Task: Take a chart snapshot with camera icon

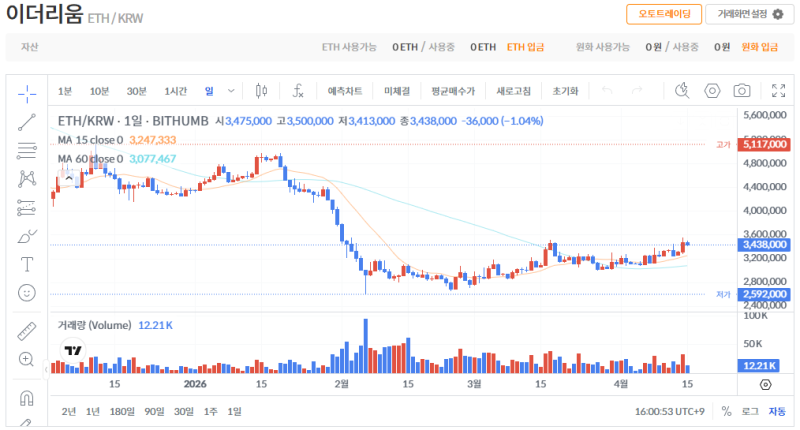Action: tap(742, 91)
